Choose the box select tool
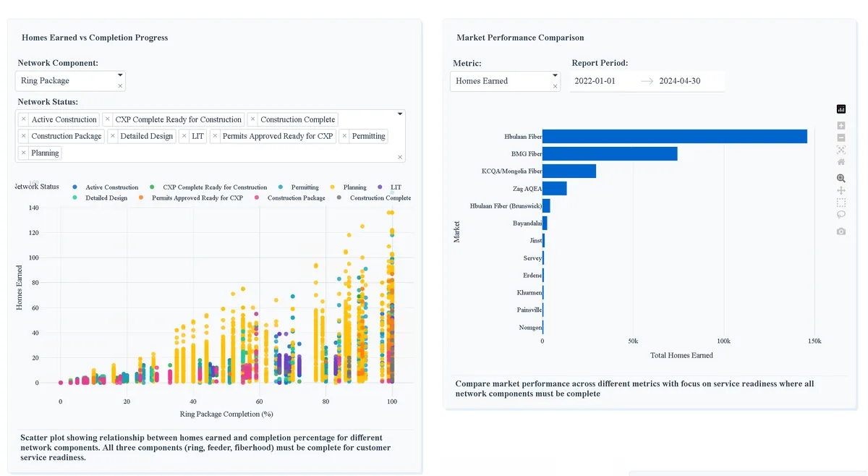The width and height of the screenshot is (868, 476). coord(841,203)
